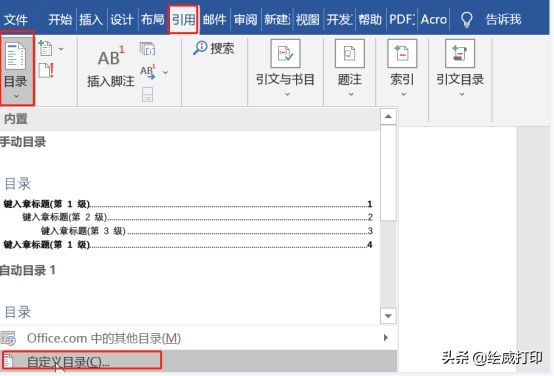Screen dimensions: 554x376
Task: Click the Insert Endnote icon
Action: tap(147, 48)
